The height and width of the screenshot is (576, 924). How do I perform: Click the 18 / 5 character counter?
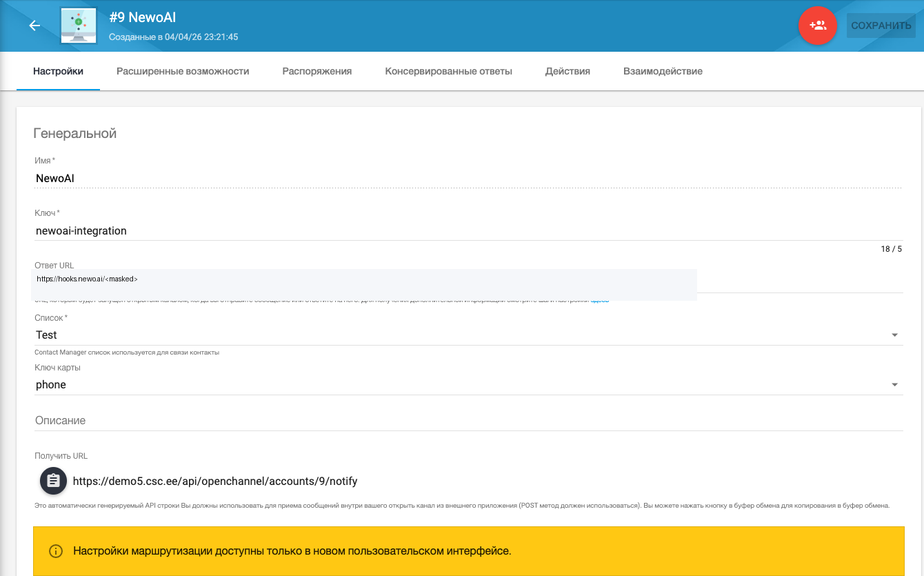891,249
